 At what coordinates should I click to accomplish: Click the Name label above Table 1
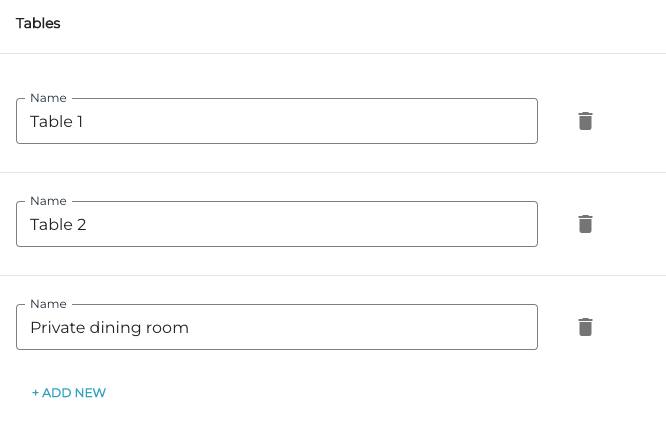point(48,98)
